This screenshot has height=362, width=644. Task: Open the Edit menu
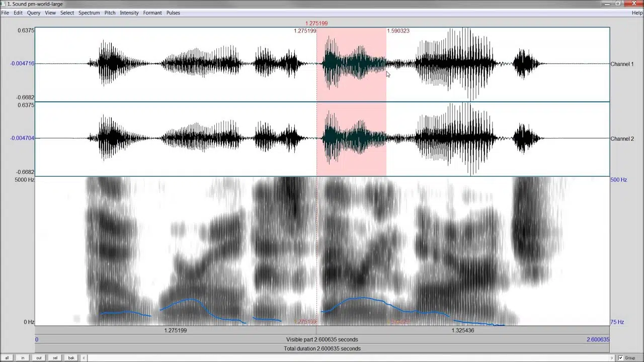pyautogui.click(x=18, y=13)
